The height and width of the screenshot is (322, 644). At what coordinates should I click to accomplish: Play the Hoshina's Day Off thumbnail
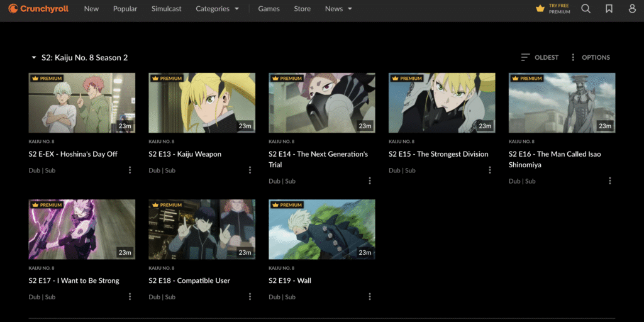tap(82, 103)
